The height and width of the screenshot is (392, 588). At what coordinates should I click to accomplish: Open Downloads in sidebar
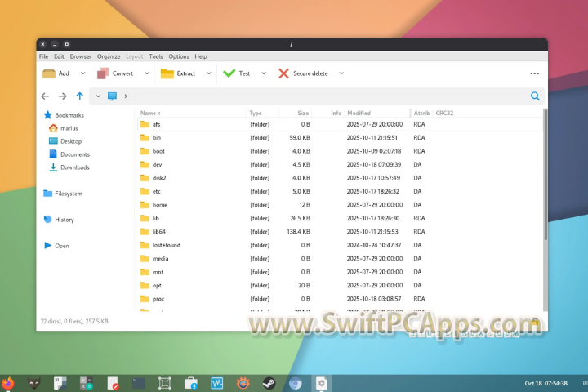[x=69, y=167]
